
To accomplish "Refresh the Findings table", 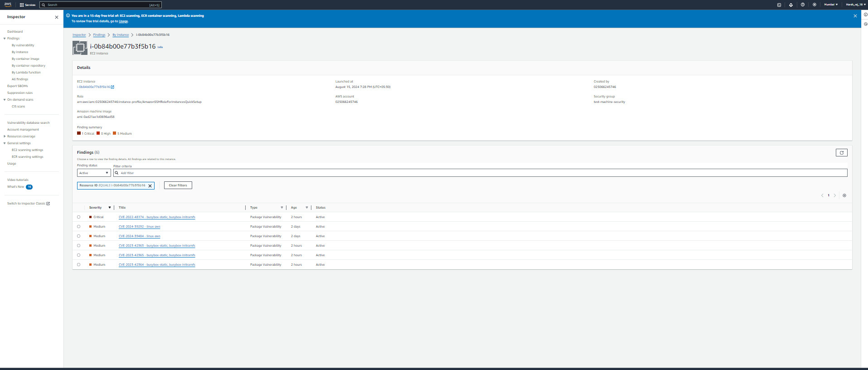I will pos(841,153).
